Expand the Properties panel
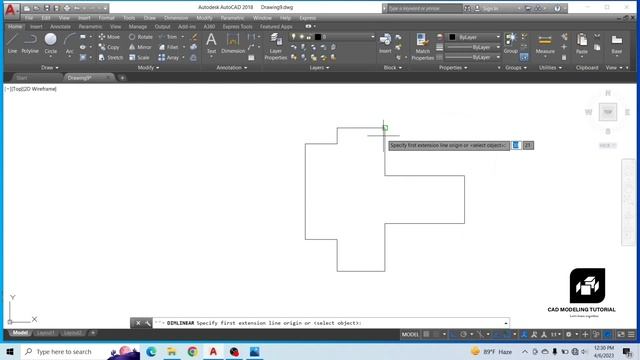 453,68
